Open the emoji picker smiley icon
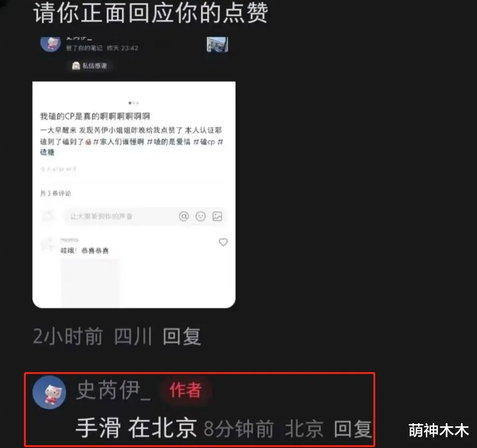 pos(200,216)
